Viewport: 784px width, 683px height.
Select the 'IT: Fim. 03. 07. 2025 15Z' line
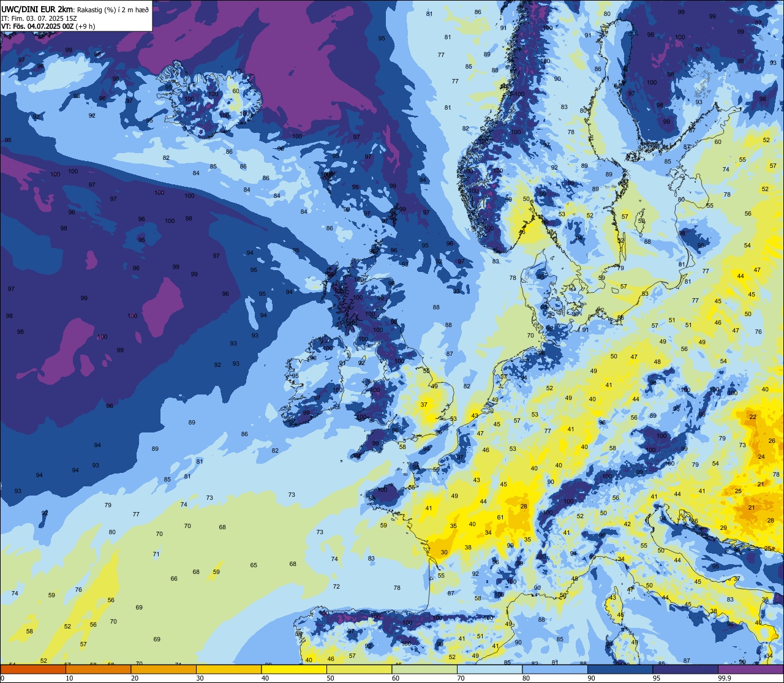coord(39,18)
